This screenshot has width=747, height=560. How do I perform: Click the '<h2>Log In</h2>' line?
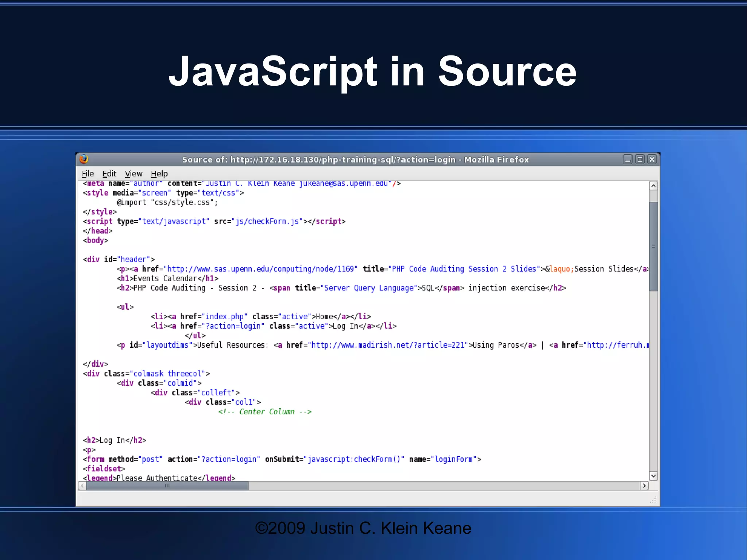click(115, 440)
